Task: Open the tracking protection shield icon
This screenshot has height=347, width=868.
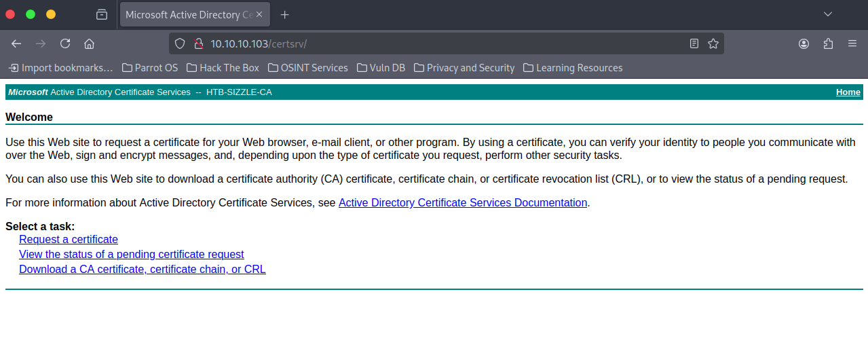Action: coord(180,43)
